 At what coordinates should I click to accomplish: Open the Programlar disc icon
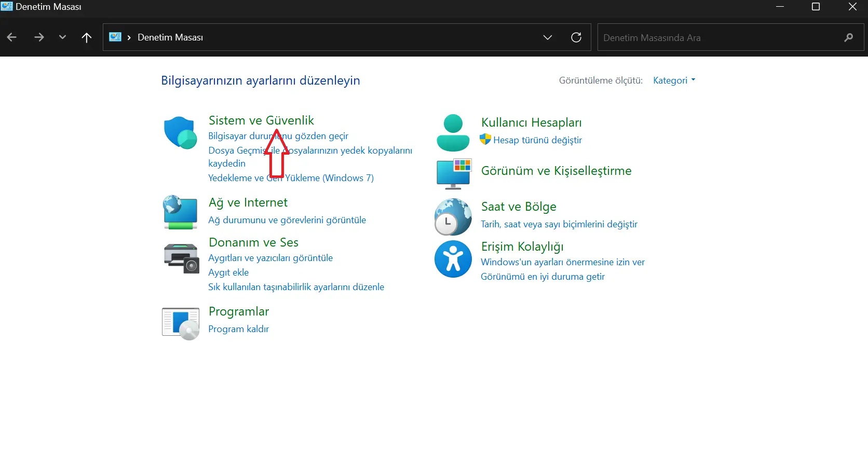click(x=181, y=323)
